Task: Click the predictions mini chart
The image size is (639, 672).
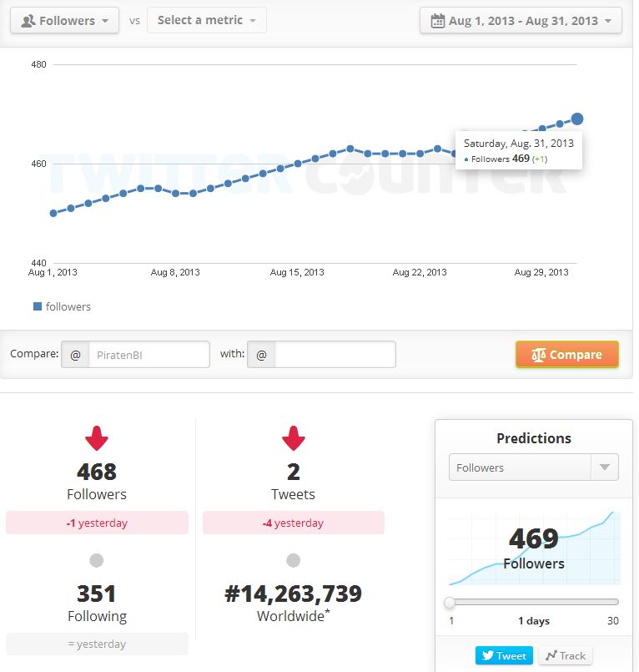Action: click(534, 548)
